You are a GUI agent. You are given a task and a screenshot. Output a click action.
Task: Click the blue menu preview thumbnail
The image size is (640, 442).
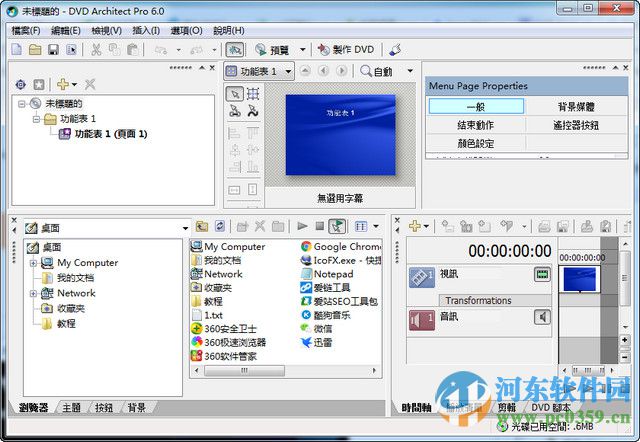coord(340,135)
